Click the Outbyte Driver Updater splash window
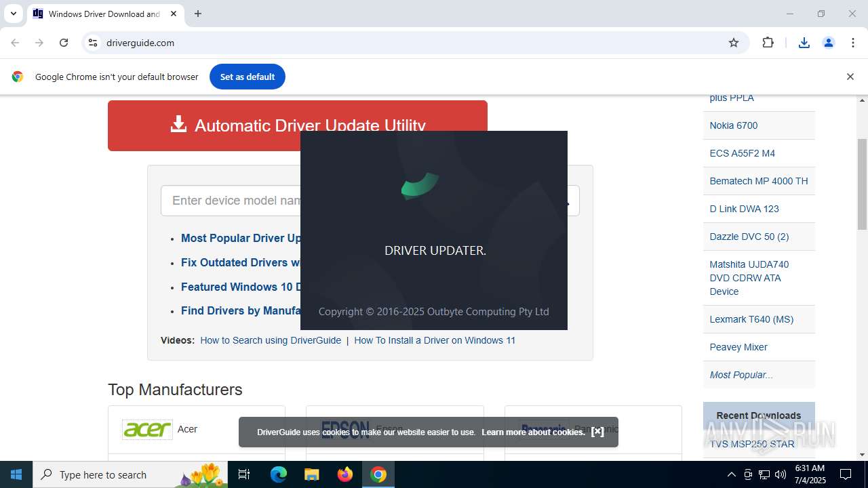 point(434,230)
